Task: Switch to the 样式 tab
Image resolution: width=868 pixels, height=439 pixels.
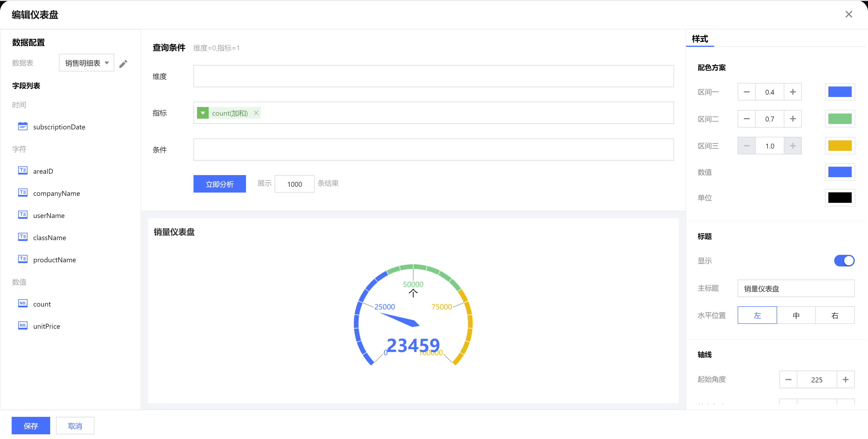Action: tap(700, 39)
